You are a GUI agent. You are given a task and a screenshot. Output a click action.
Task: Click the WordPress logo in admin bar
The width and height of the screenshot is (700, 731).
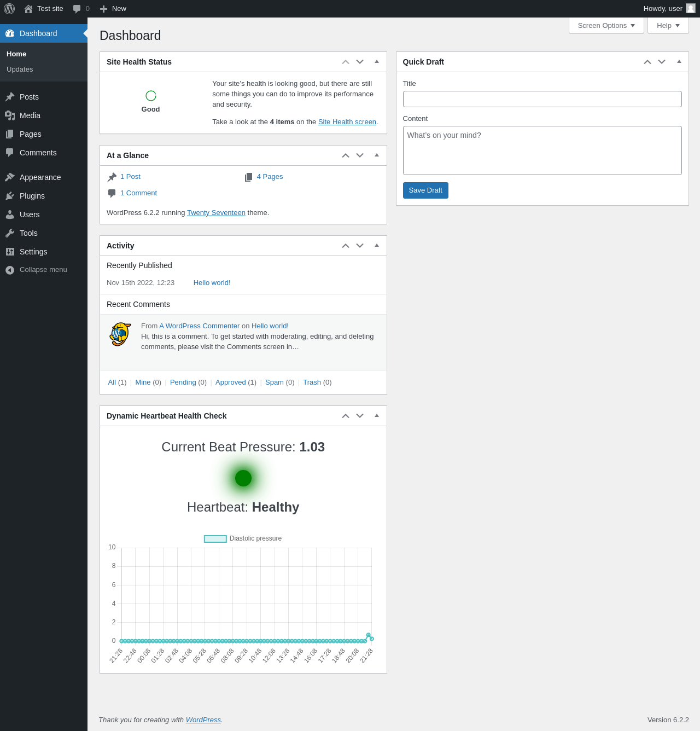pyautogui.click(x=9, y=9)
